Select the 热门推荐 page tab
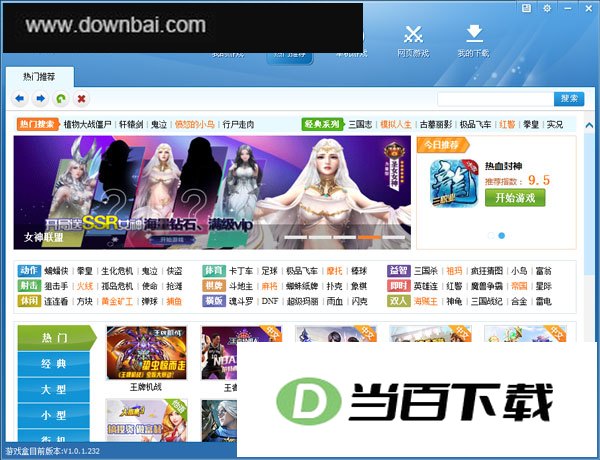Image resolution: width=600 pixels, height=460 pixels. (39, 77)
